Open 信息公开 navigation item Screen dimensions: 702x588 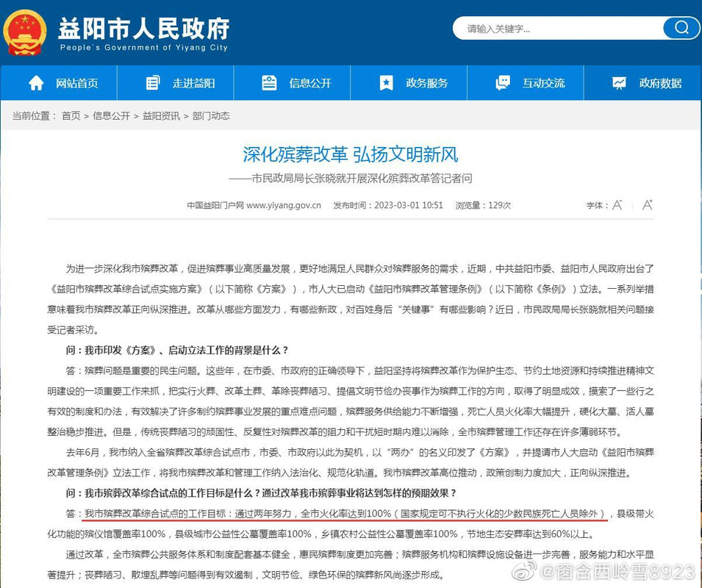coord(292,83)
